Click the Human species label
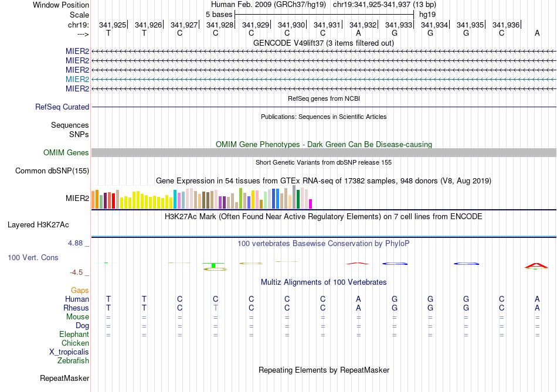This screenshot has width=557, height=392. point(77,299)
